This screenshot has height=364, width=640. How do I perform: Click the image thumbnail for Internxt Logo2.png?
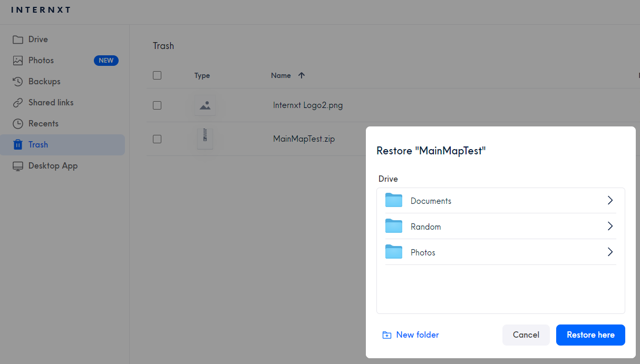(x=205, y=105)
